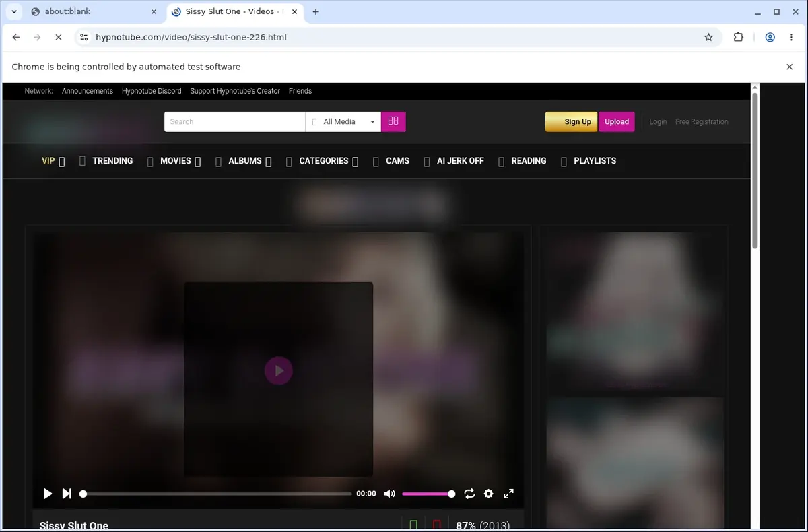The image size is (808, 532).
Task: Click the pink grid button beside All Media
Action: click(x=393, y=121)
